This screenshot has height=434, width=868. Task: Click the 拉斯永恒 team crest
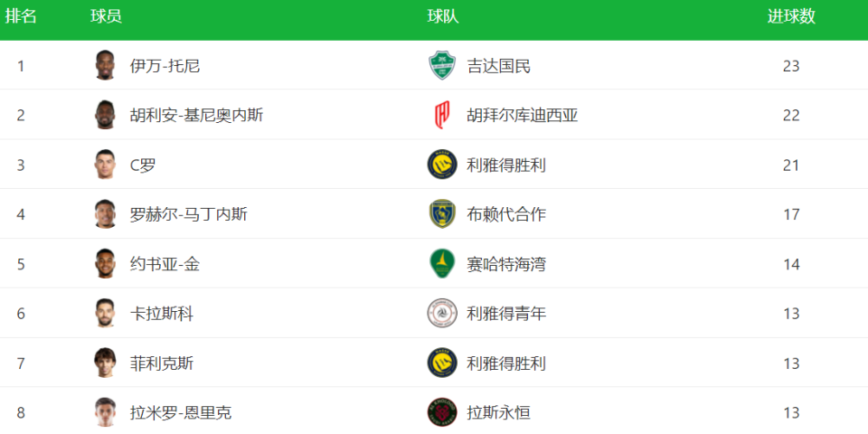tap(441, 412)
